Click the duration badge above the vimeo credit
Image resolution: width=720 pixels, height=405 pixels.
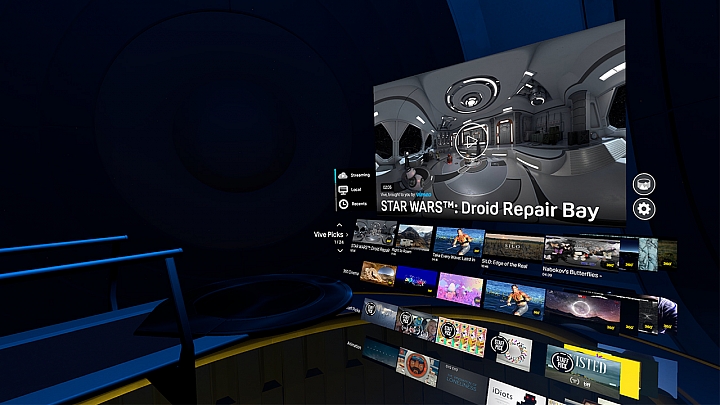click(387, 187)
